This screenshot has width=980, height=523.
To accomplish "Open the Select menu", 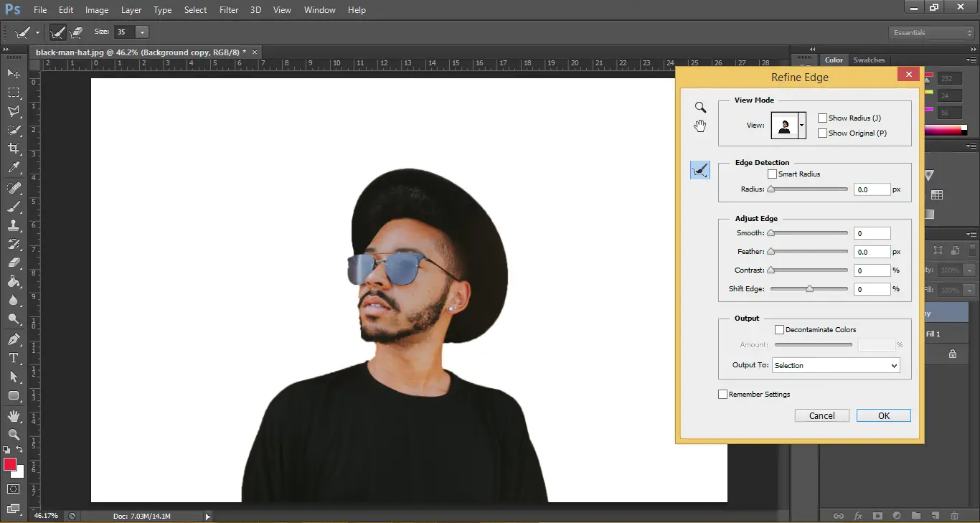I will 195,10.
